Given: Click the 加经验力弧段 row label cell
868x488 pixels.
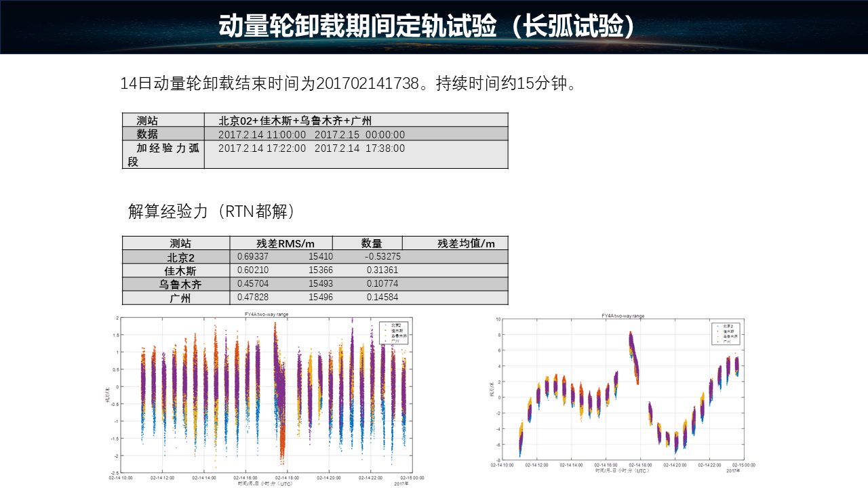Looking at the screenshot, I should coord(163,155).
